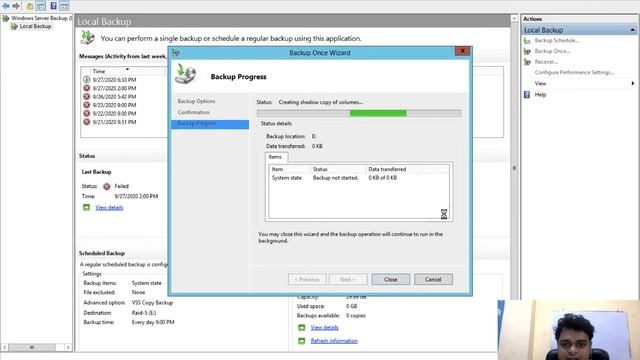Click the Next button
The height and width of the screenshot is (360, 640).
[348, 280]
